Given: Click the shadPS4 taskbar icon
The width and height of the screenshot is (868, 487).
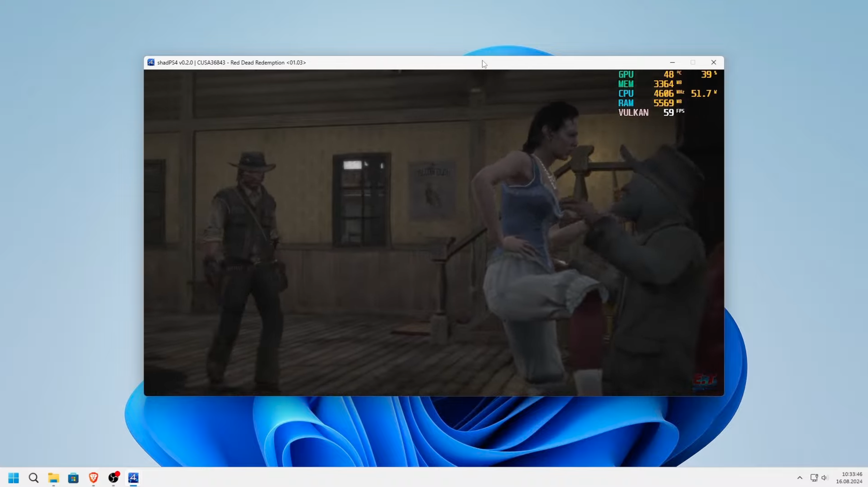Looking at the screenshot, I should pos(133,477).
